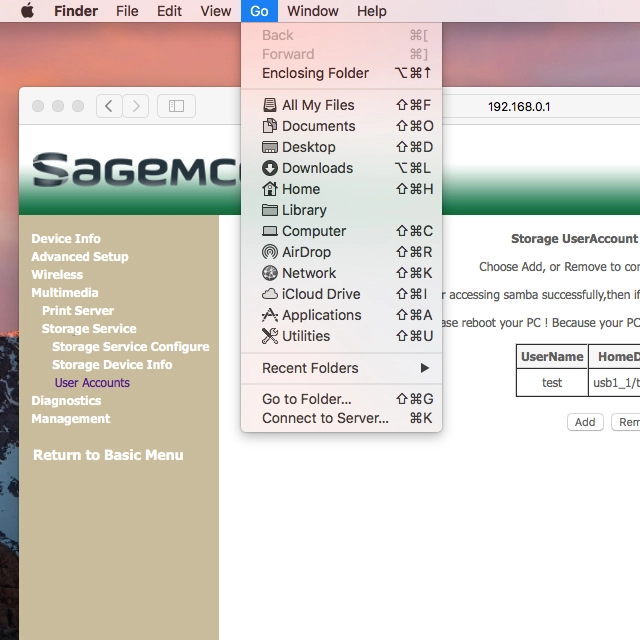Open User Accounts link
Screen dimensions: 640x640
point(92,382)
